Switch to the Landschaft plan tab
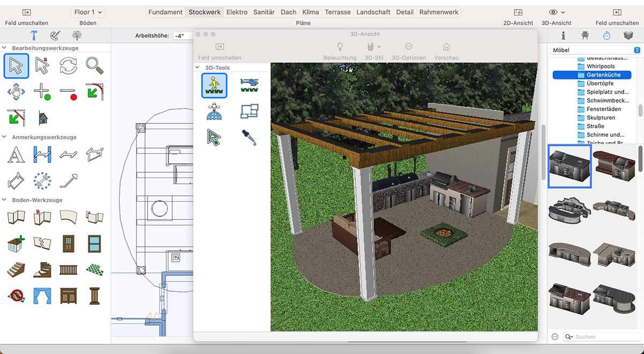 click(x=374, y=12)
